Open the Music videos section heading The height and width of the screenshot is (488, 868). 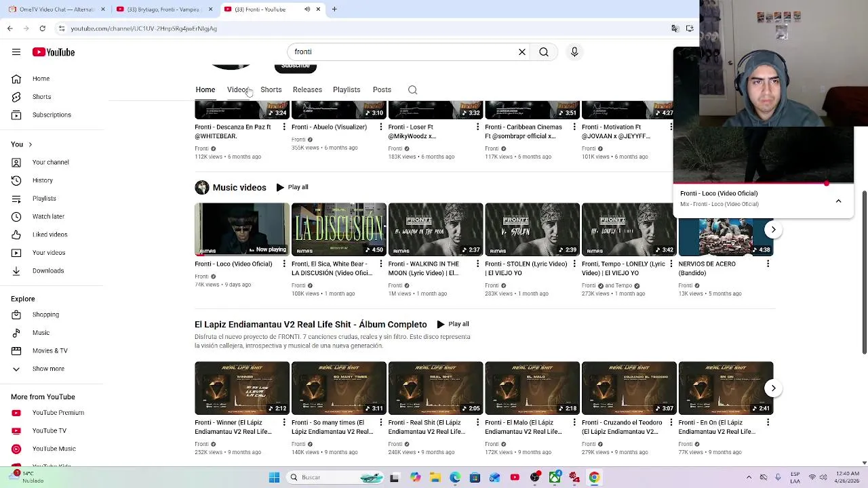239,188
